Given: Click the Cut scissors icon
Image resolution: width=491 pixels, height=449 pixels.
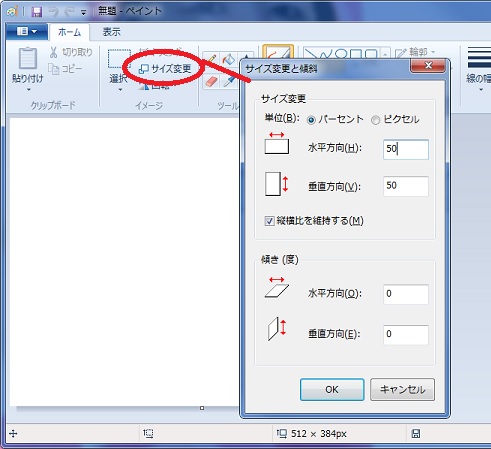Looking at the screenshot, I should click(53, 52).
